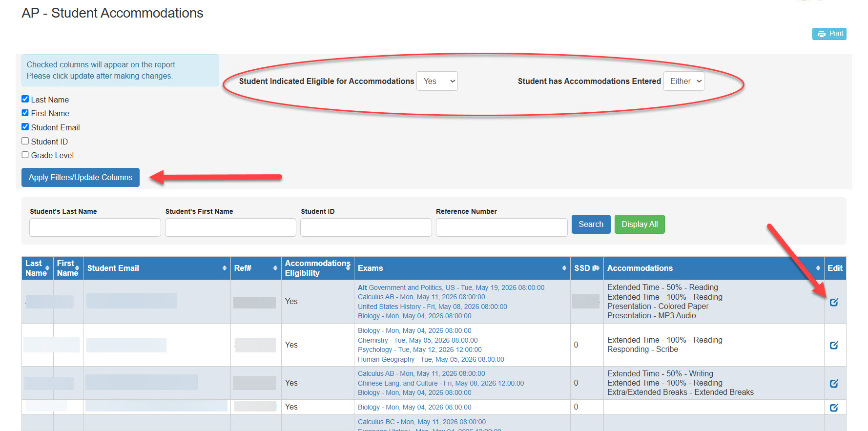This screenshot has height=431, width=868.
Task: Uncheck the Student Email column checkbox
Action: tap(25, 127)
